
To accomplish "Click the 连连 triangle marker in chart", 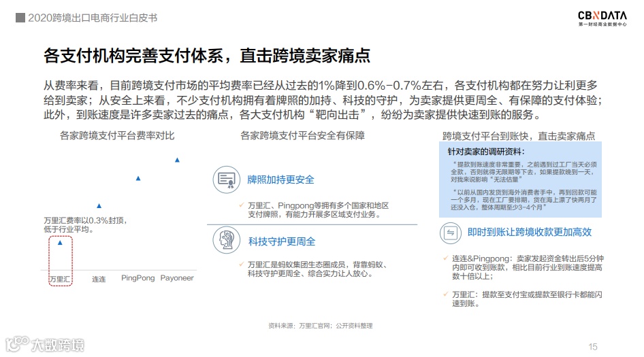I will (99, 206).
